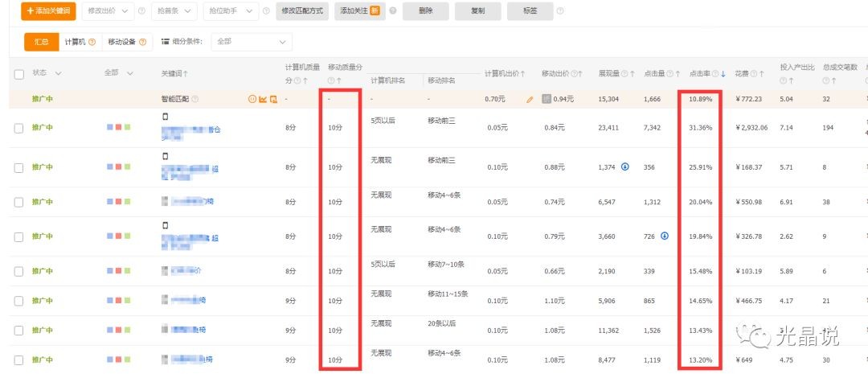Click the question mark icon beside 移动设备 tab
This screenshot has width=868, height=374.
[143, 42]
